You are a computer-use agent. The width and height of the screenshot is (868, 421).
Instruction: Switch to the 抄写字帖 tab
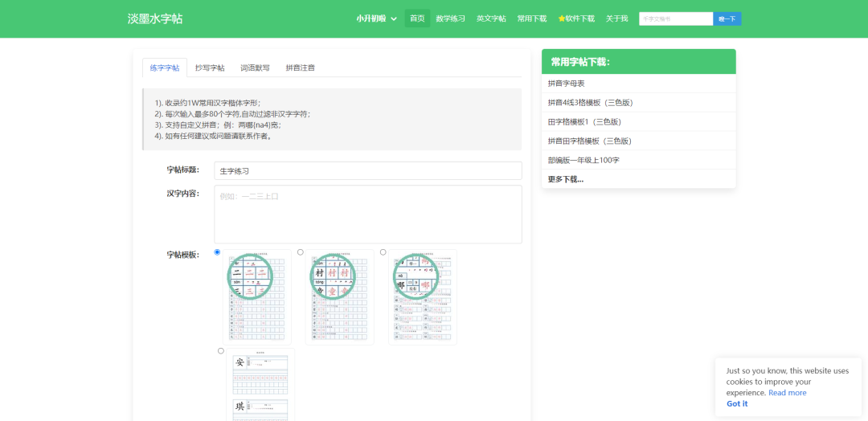[210, 68]
